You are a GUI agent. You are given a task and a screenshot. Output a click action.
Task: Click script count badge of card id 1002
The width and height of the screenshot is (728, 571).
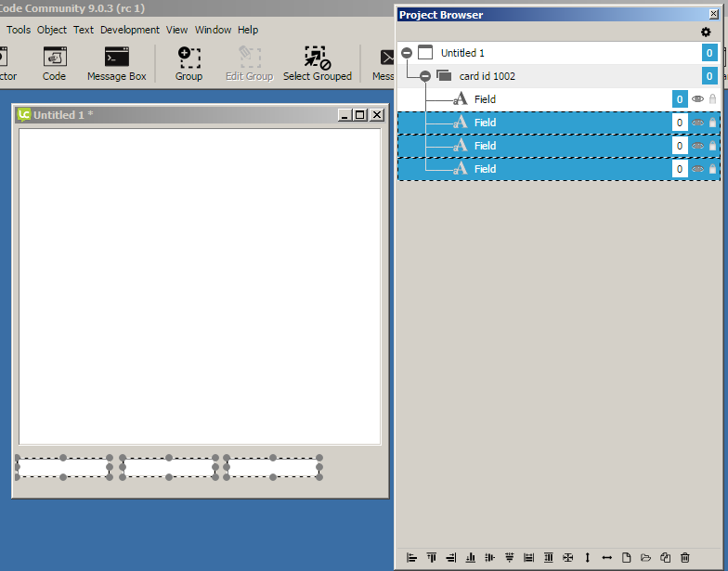point(709,76)
